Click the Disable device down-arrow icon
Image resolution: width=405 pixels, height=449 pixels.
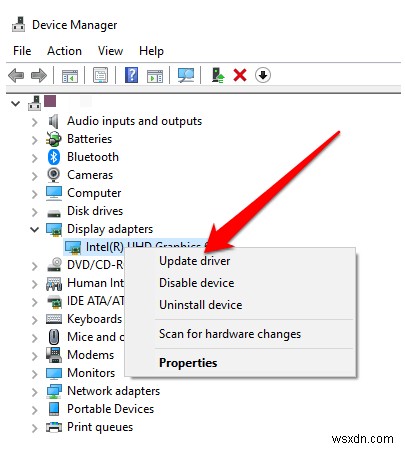point(263,75)
